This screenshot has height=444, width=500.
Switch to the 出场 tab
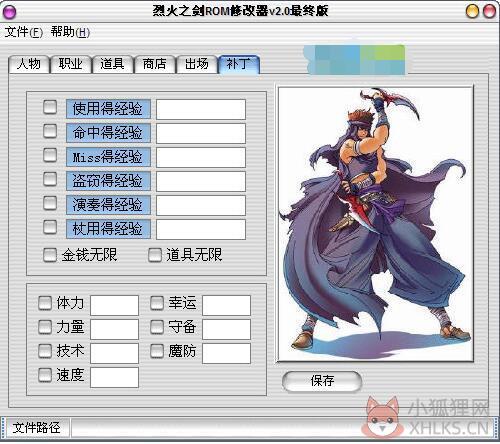[197, 64]
